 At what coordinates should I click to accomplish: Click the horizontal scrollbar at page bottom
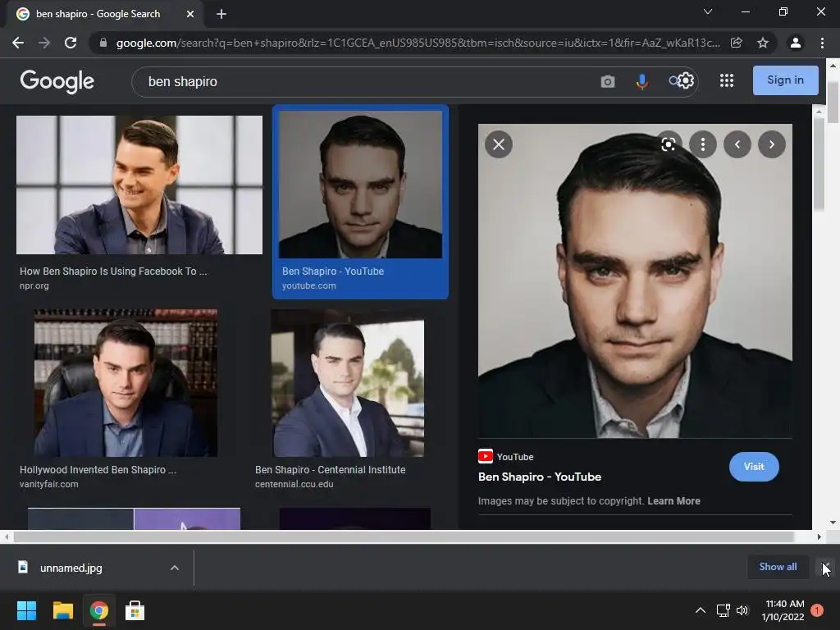coord(404,536)
